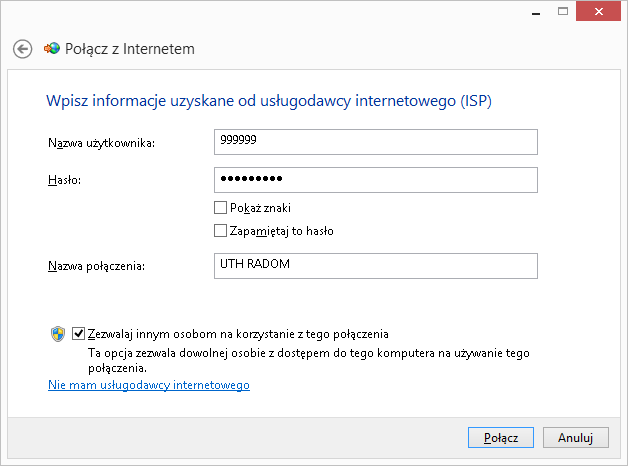Click the connection name field 'UTH RADOM'
The height and width of the screenshot is (466, 628).
click(376, 265)
